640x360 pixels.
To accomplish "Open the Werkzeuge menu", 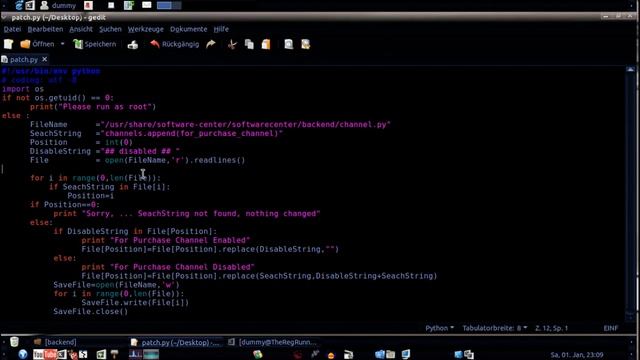I will (x=146, y=29).
